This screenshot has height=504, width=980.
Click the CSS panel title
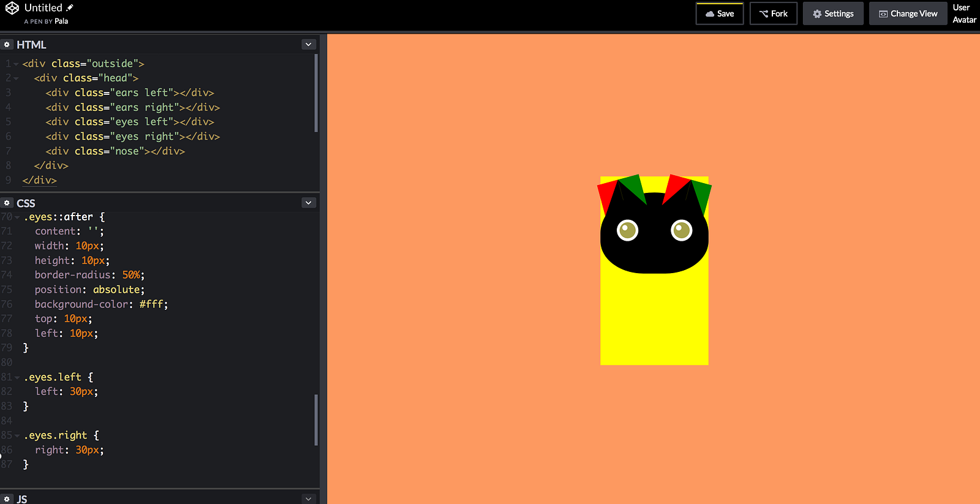point(26,203)
